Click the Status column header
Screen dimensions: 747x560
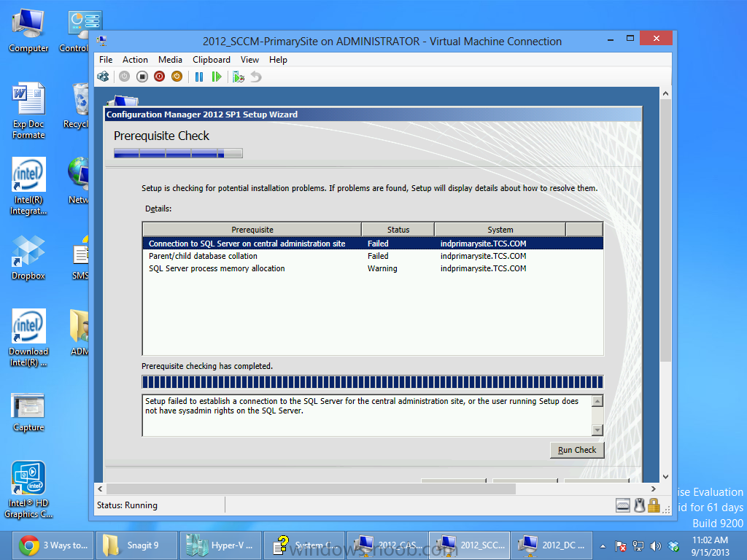(x=398, y=230)
